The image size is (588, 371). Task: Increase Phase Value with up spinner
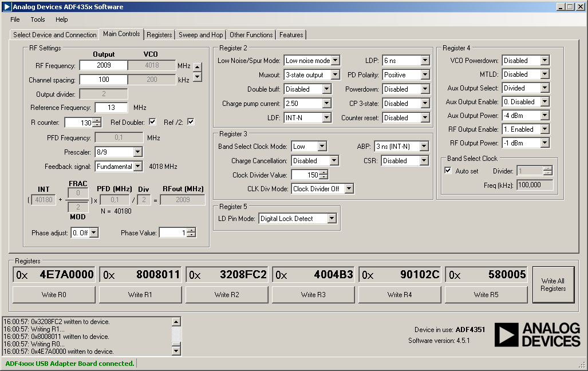[191, 230]
